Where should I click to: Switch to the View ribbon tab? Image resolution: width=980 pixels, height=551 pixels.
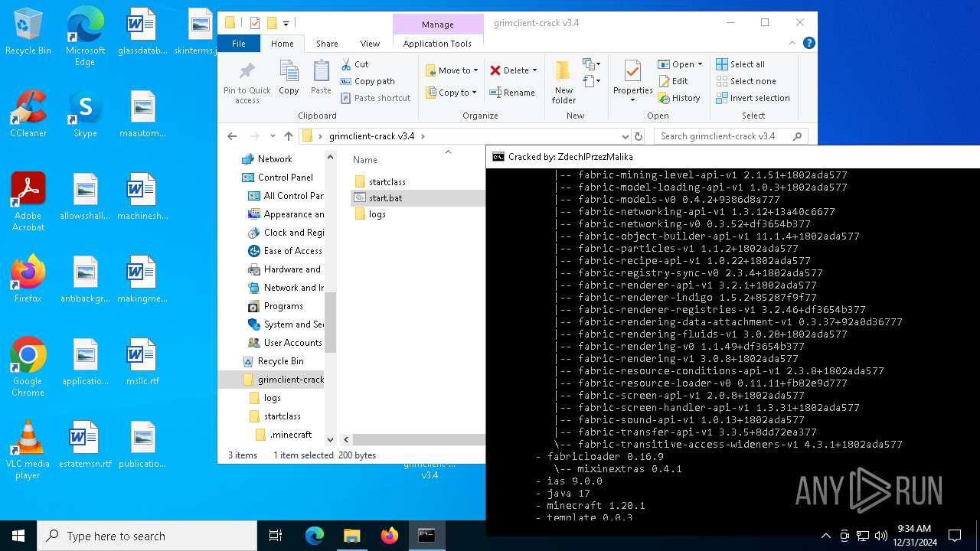pyautogui.click(x=370, y=44)
